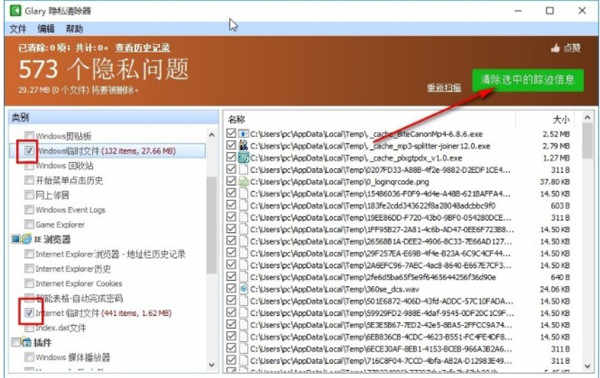Open the 帮助 menu

[74, 29]
